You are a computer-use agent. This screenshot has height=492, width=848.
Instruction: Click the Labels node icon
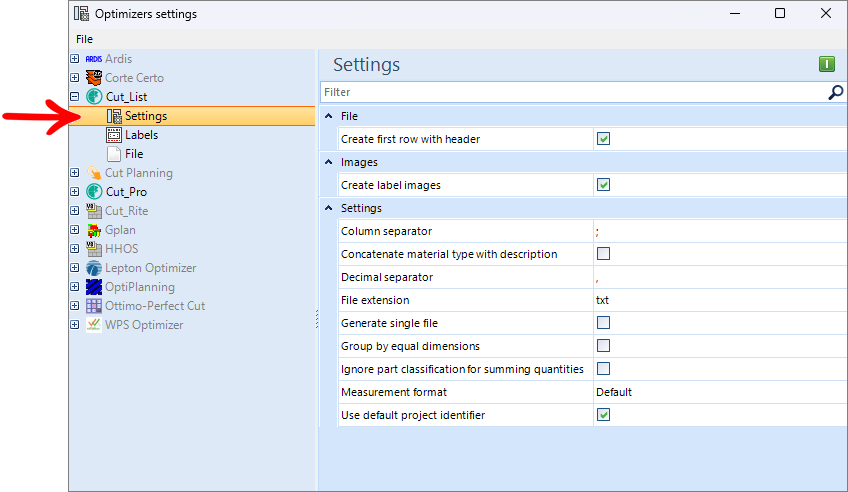coord(114,135)
